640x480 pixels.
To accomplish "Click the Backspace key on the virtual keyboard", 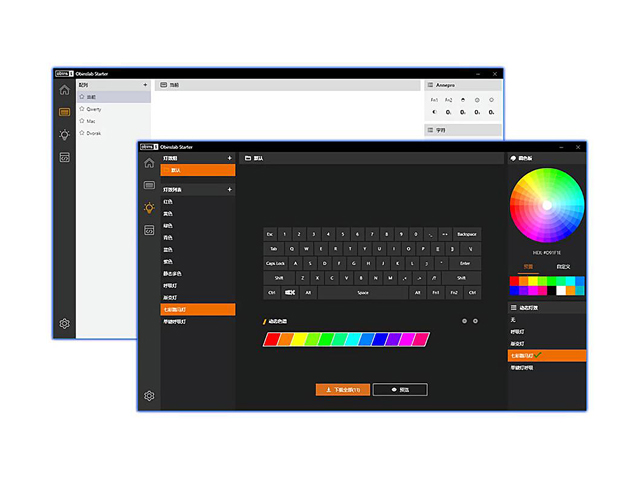I will pyautogui.click(x=467, y=234).
